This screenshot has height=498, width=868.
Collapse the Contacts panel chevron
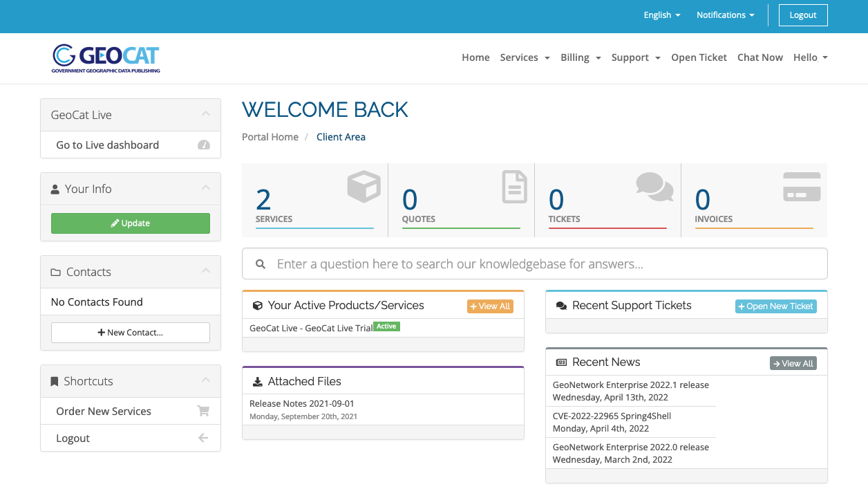click(205, 271)
